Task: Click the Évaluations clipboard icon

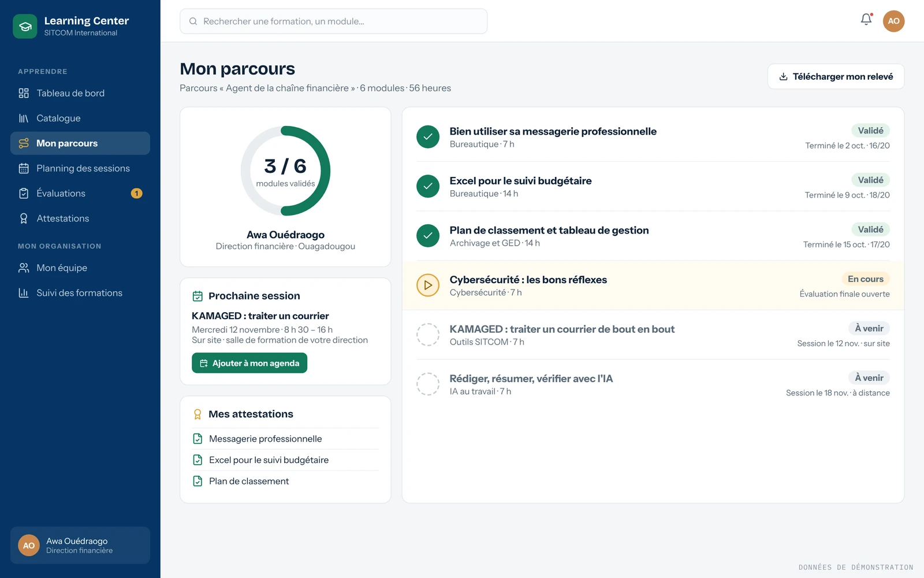Action: (x=24, y=194)
